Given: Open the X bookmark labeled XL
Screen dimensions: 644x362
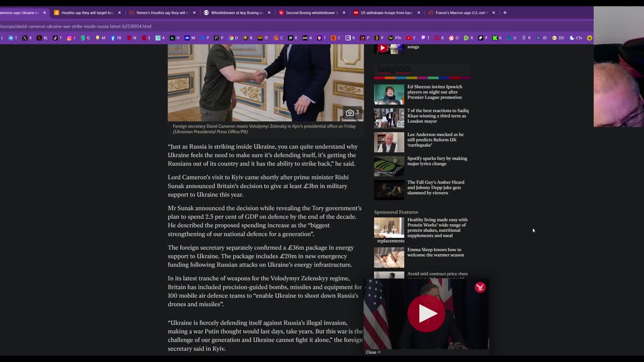Looking at the screenshot, I should coord(42,38).
